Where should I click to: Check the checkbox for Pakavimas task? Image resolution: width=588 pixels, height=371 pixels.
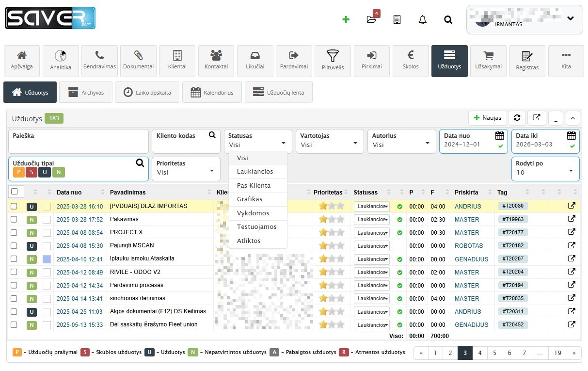pos(14,219)
